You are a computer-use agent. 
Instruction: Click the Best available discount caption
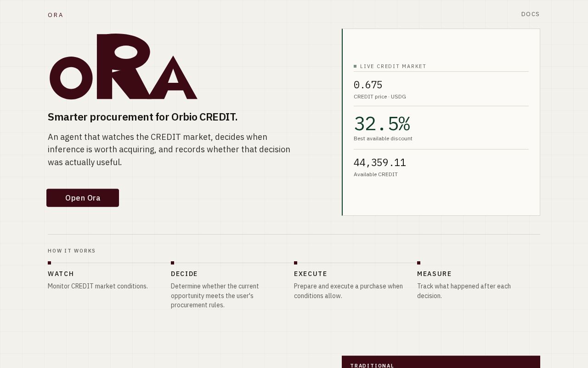coord(383,138)
